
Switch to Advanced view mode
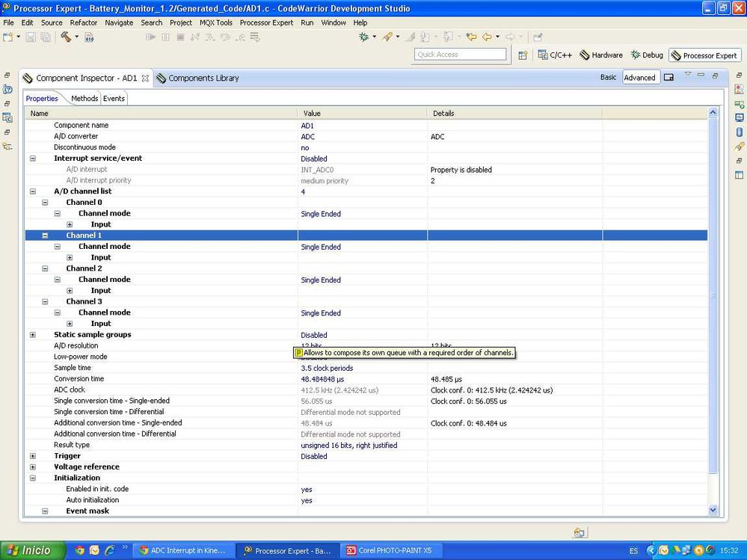[x=640, y=78]
